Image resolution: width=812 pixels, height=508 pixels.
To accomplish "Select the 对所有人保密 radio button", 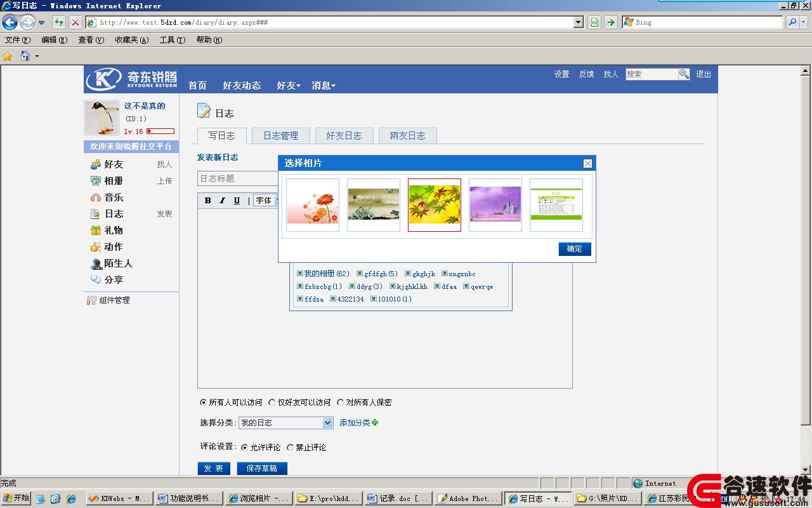I will pos(340,402).
